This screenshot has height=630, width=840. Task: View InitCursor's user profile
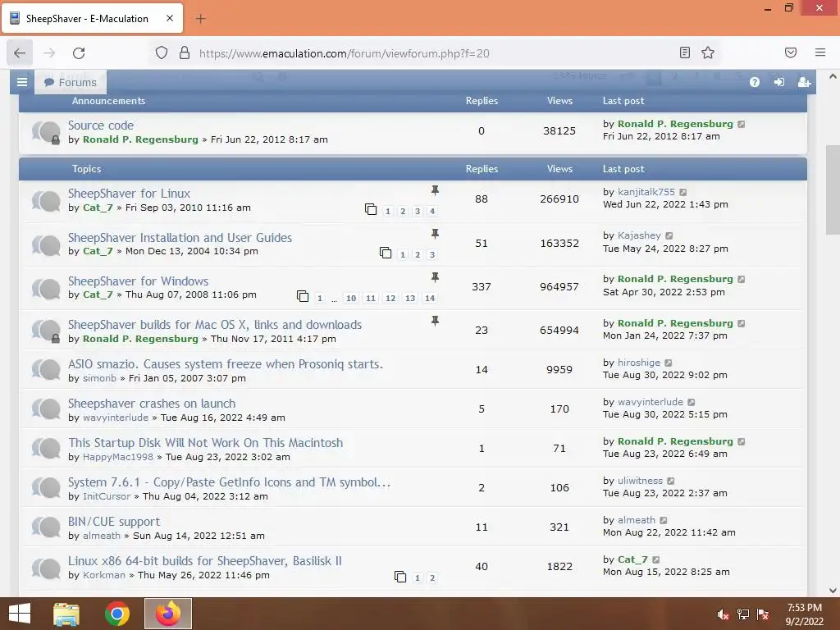(107, 496)
